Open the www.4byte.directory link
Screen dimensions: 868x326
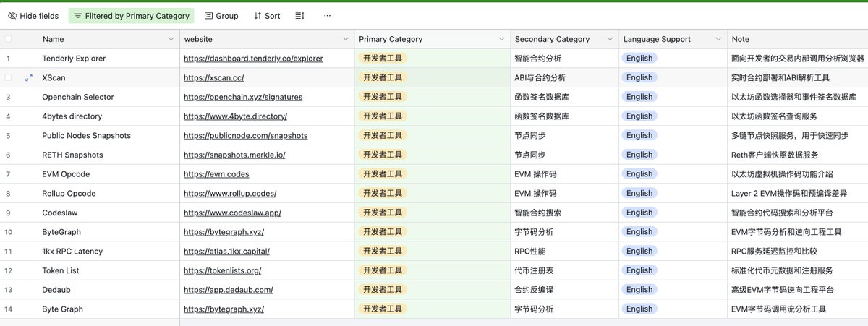tap(235, 116)
